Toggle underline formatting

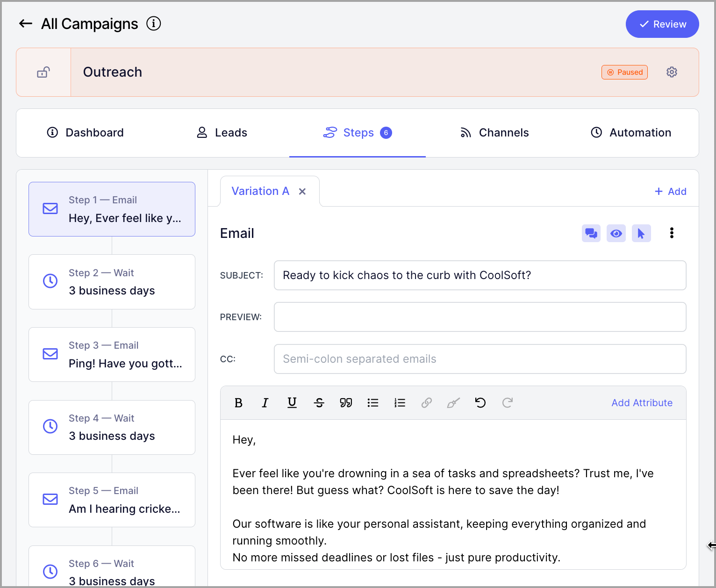click(x=292, y=403)
